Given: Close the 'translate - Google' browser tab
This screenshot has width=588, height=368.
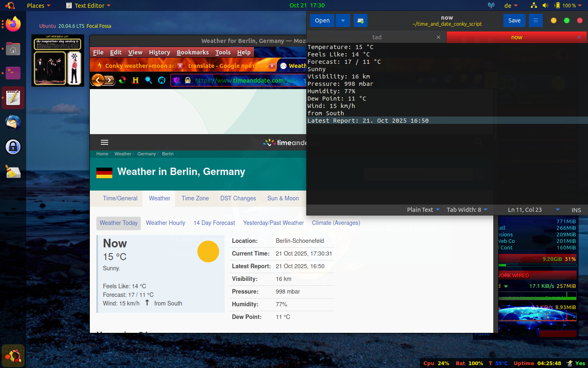Looking at the screenshot, I should point(272,65).
